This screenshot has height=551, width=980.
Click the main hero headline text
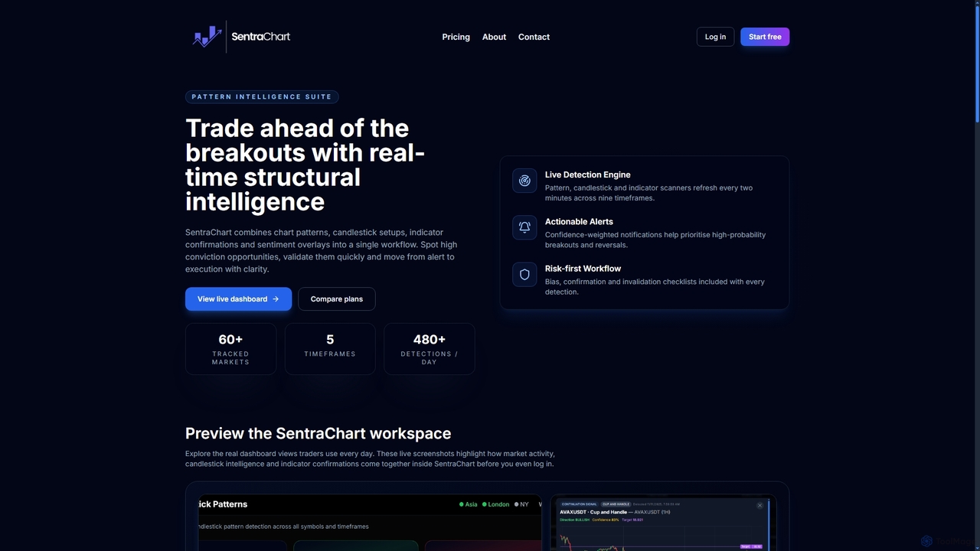pos(305,165)
